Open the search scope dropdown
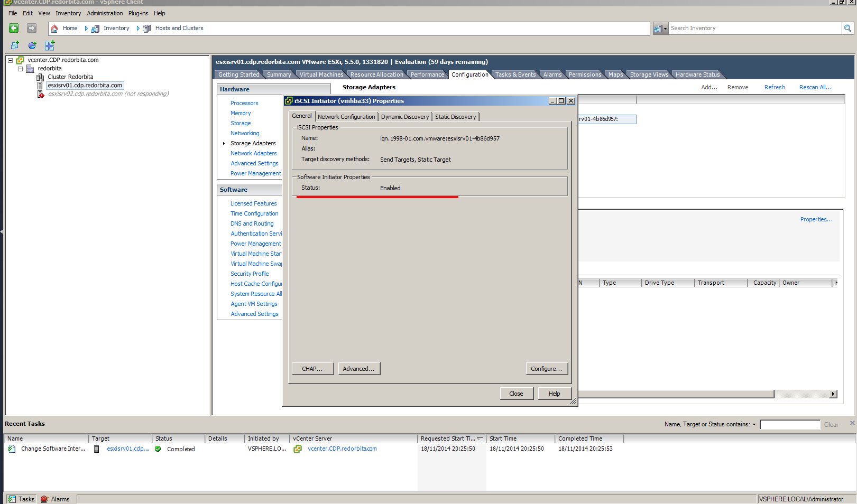Viewport: 857px width, 504px height. pos(661,29)
